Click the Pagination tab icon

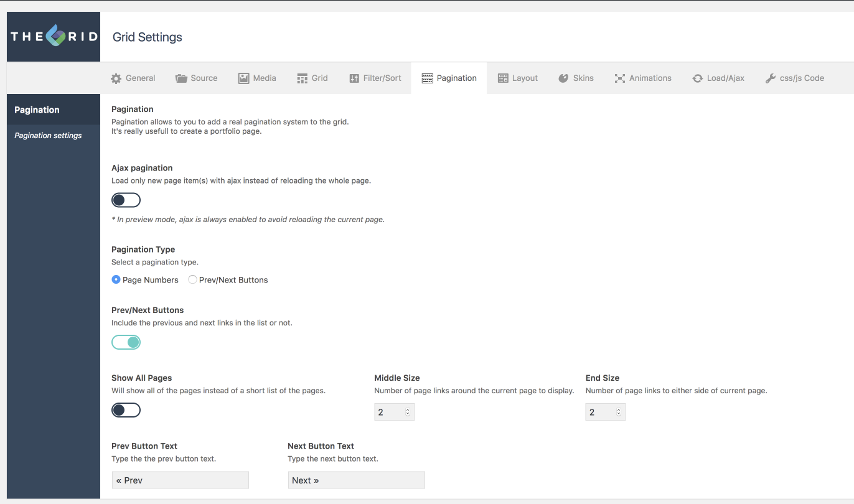[x=427, y=78]
